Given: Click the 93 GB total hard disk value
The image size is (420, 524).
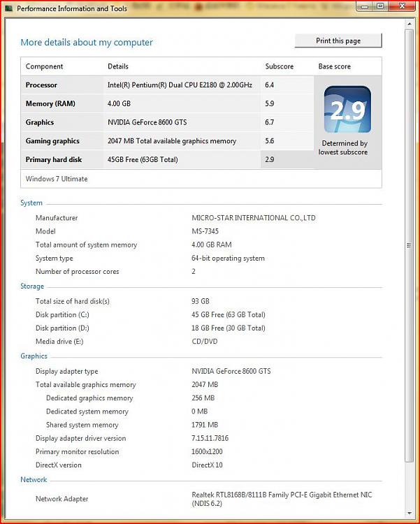Looking at the screenshot, I should [x=201, y=301].
